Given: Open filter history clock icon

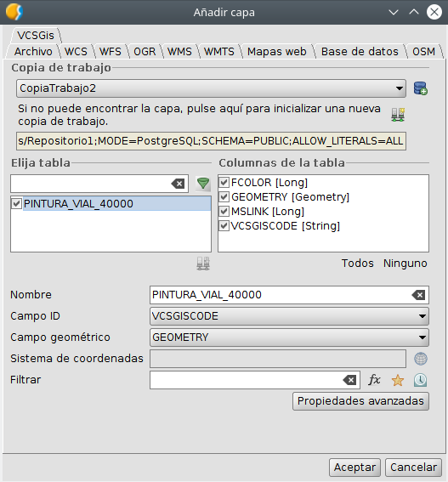Looking at the screenshot, I should click(x=420, y=380).
